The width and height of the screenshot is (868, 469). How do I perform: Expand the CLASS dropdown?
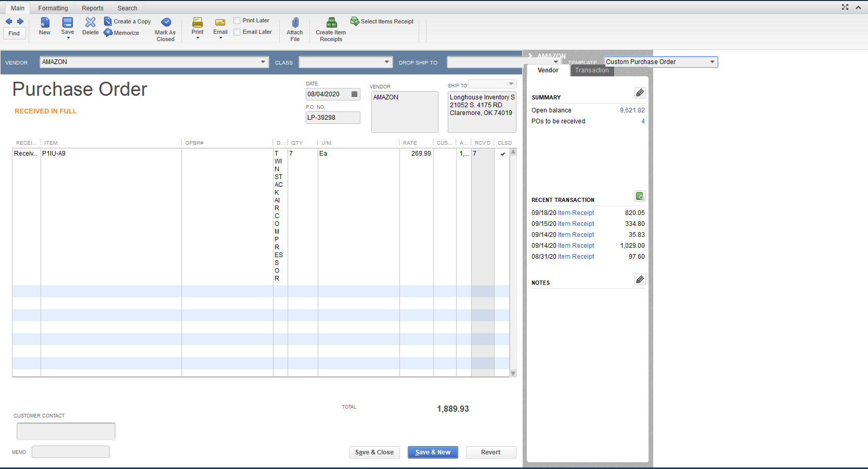(387, 62)
